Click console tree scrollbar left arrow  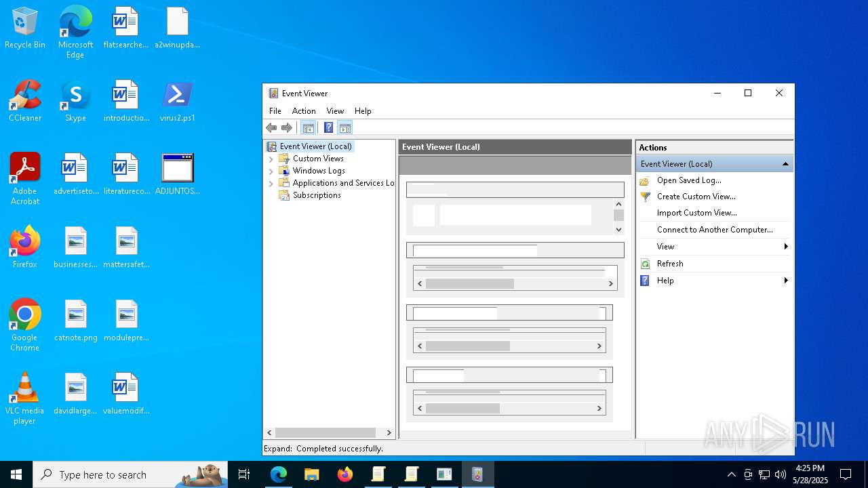pos(269,432)
